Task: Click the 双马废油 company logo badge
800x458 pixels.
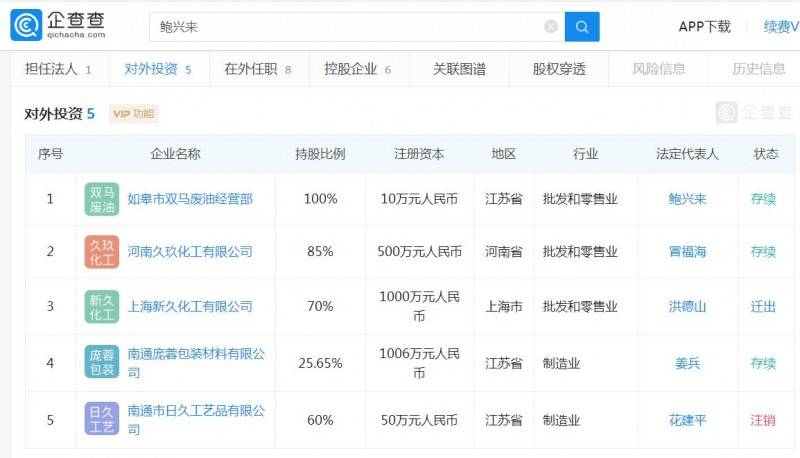Action: 102,199
